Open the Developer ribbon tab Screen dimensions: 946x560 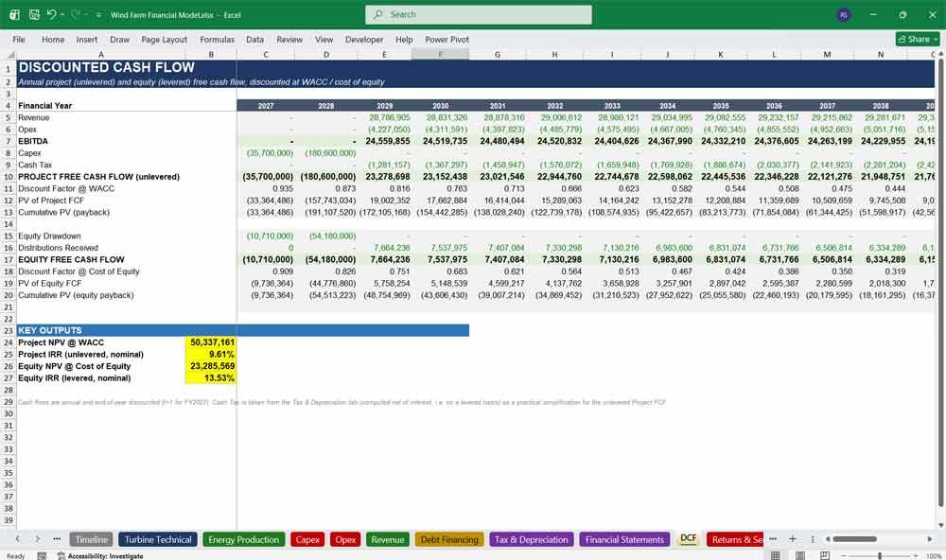[364, 39]
